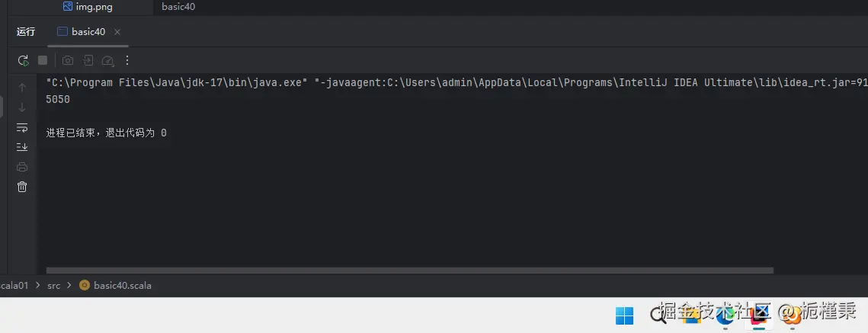Open the Windows Start menu
The height and width of the screenshot is (333, 868).
pyautogui.click(x=624, y=315)
